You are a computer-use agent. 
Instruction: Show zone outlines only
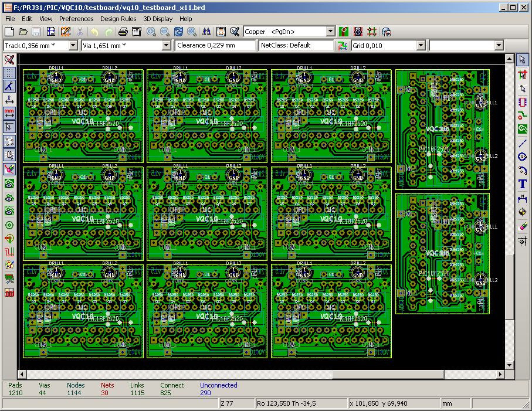point(9,211)
